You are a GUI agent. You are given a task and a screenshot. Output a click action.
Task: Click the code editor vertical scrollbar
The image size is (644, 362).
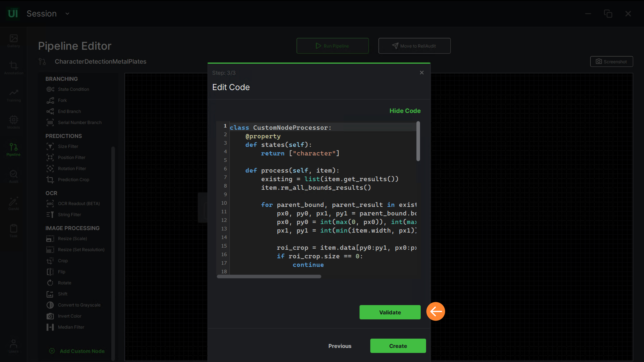coord(418,141)
